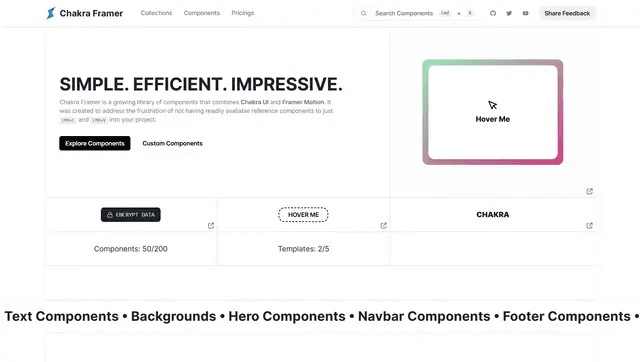Open external link icon beside Encrypt Data
The width and height of the screenshot is (640, 362).
tap(211, 226)
